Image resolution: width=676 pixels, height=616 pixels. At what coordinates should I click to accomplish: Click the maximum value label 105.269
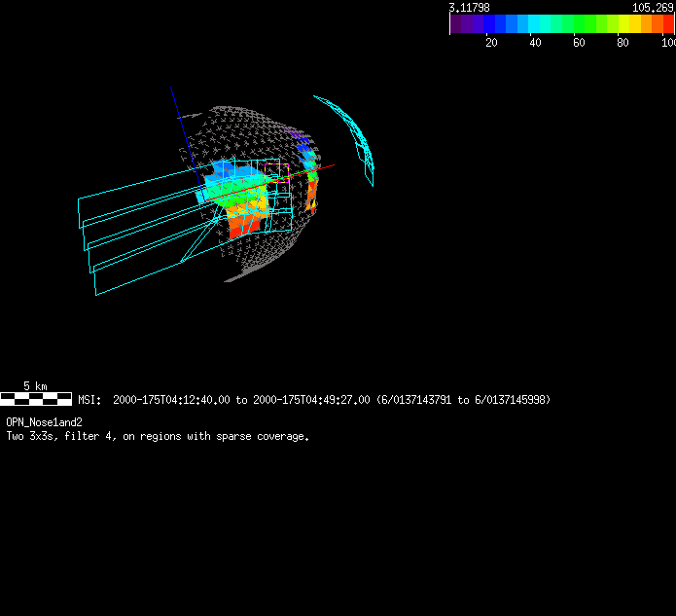pyautogui.click(x=653, y=7)
